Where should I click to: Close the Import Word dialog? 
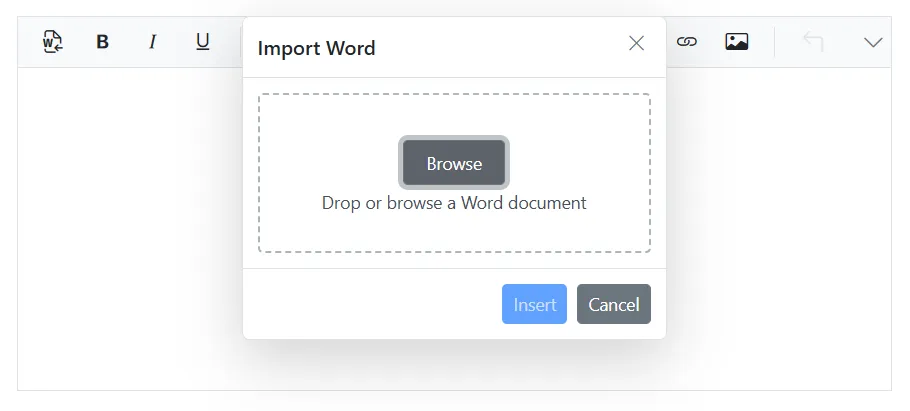point(637,43)
